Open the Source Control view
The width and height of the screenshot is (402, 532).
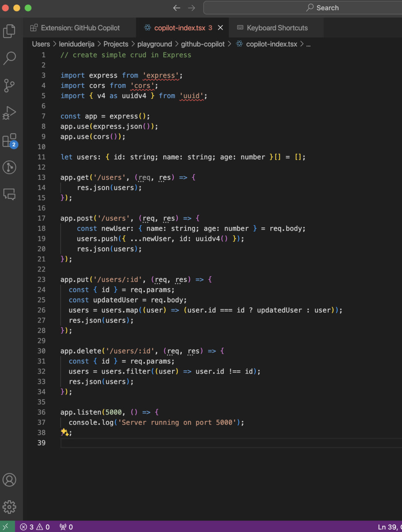[x=10, y=85]
